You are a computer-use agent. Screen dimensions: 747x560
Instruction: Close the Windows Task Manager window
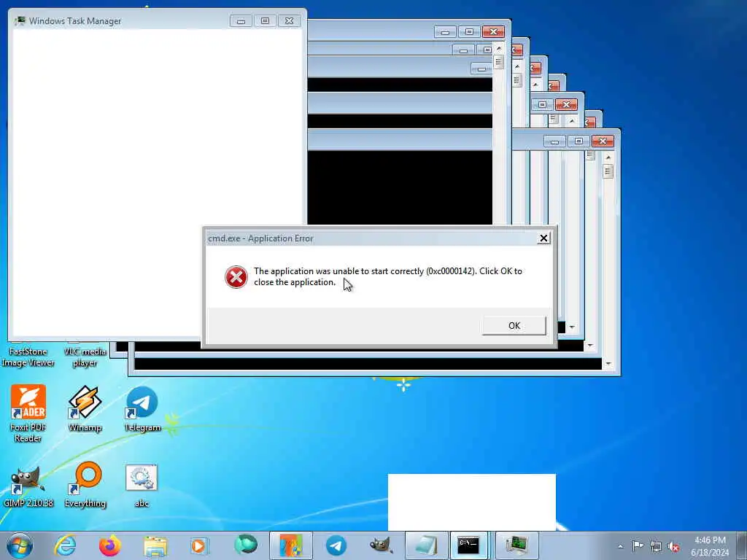click(289, 21)
